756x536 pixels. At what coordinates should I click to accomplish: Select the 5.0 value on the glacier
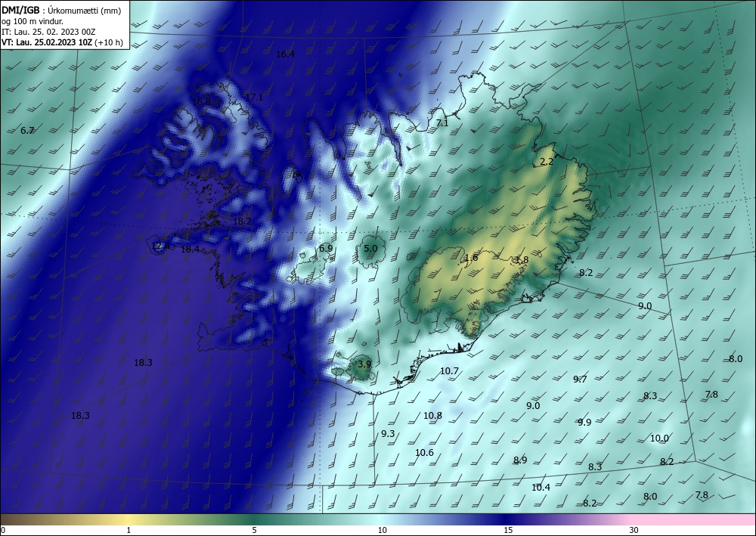[x=370, y=249]
